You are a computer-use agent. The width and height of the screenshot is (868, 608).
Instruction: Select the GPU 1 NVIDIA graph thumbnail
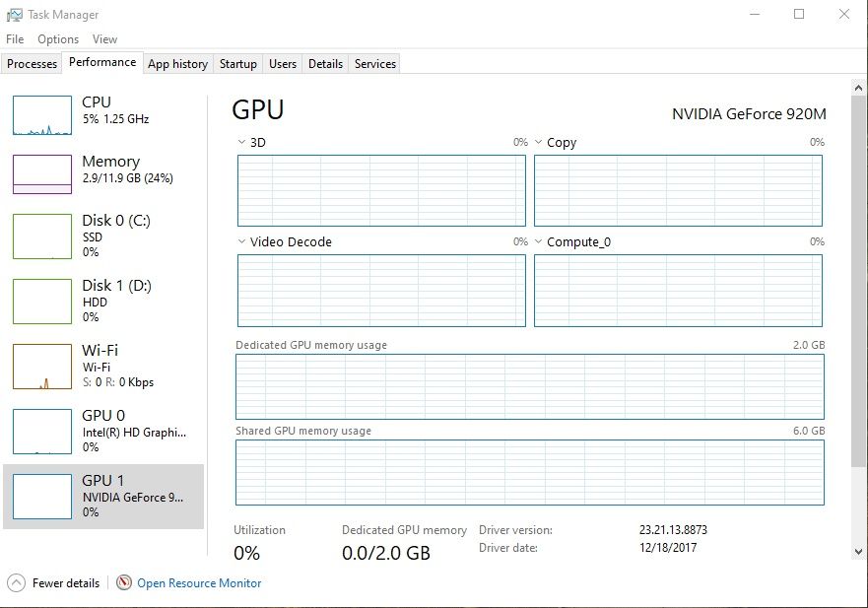click(42, 496)
